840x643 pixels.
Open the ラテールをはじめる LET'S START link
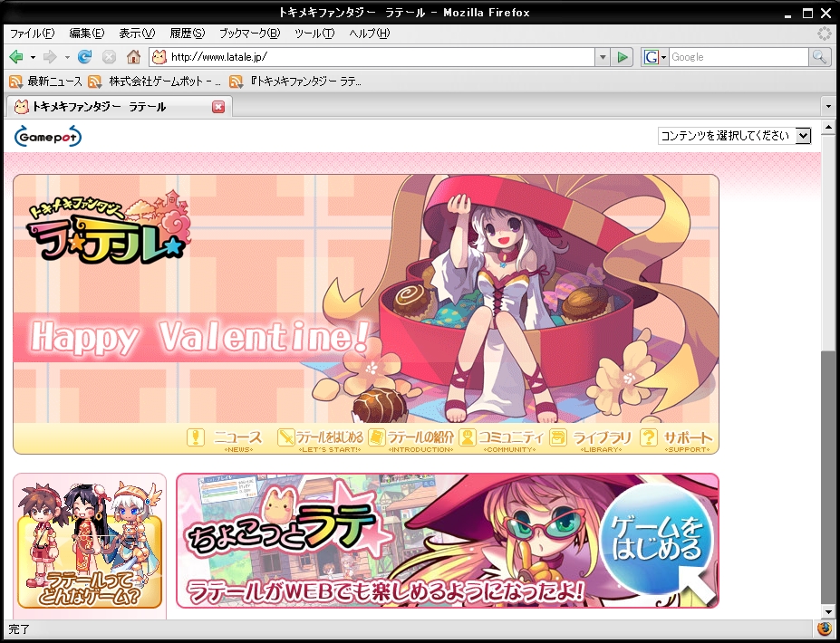coord(330,440)
